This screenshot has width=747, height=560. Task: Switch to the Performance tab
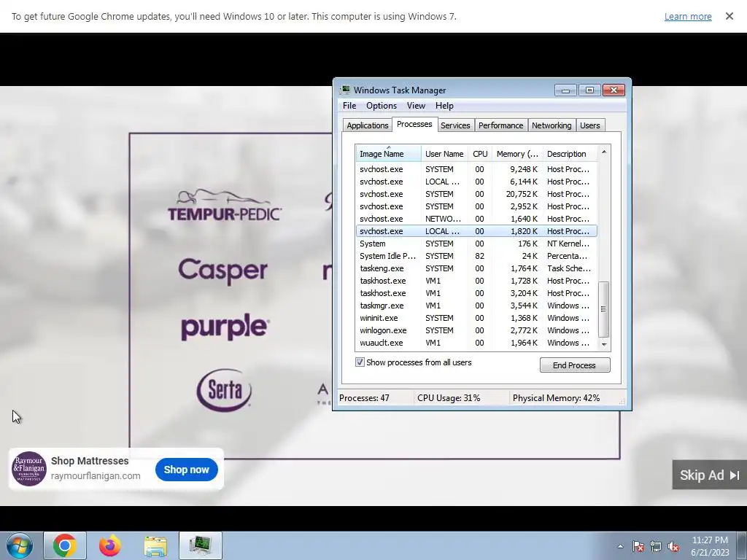(x=500, y=125)
